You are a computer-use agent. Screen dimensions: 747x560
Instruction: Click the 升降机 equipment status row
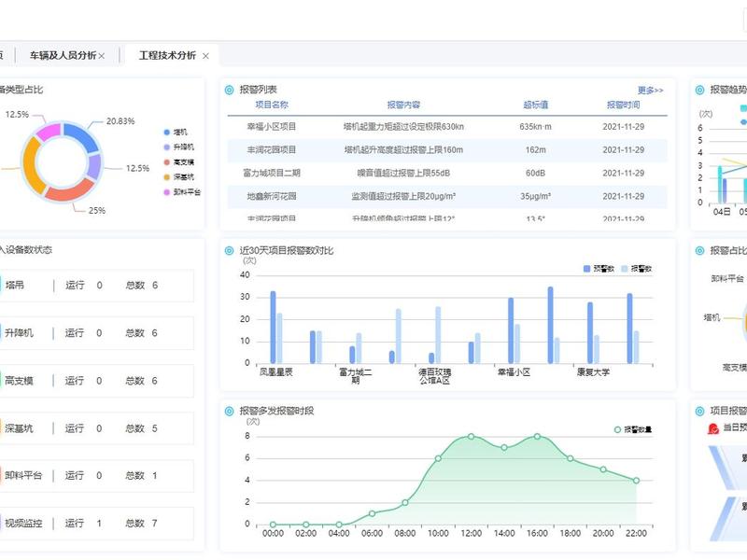(x=97, y=333)
